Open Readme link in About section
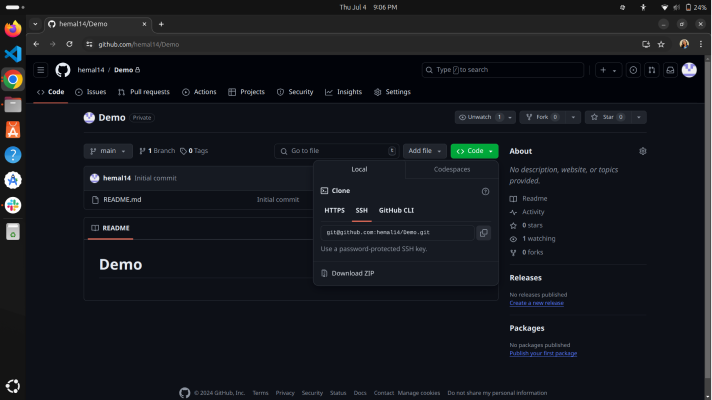This screenshot has height=400, width=712. 534,199
